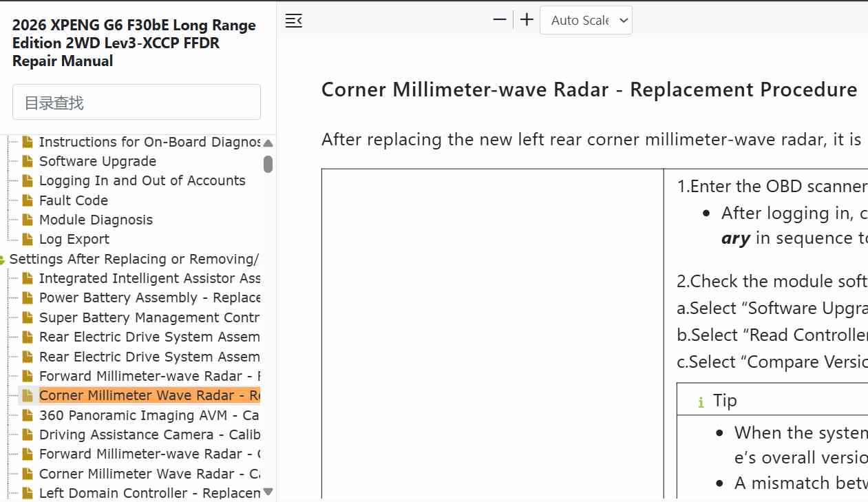Click the 目录查找 search field

(x=136, y=102)
